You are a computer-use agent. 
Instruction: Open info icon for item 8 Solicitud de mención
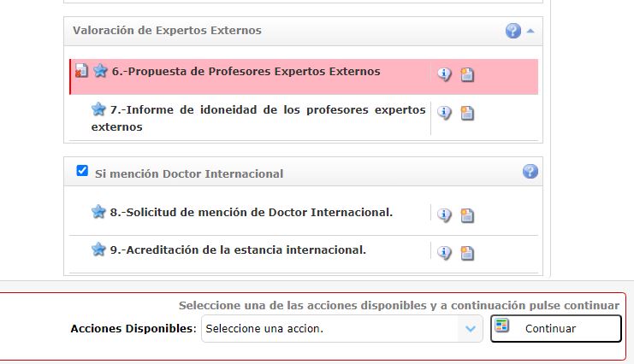pyautogui.click(x=444, y=215)
